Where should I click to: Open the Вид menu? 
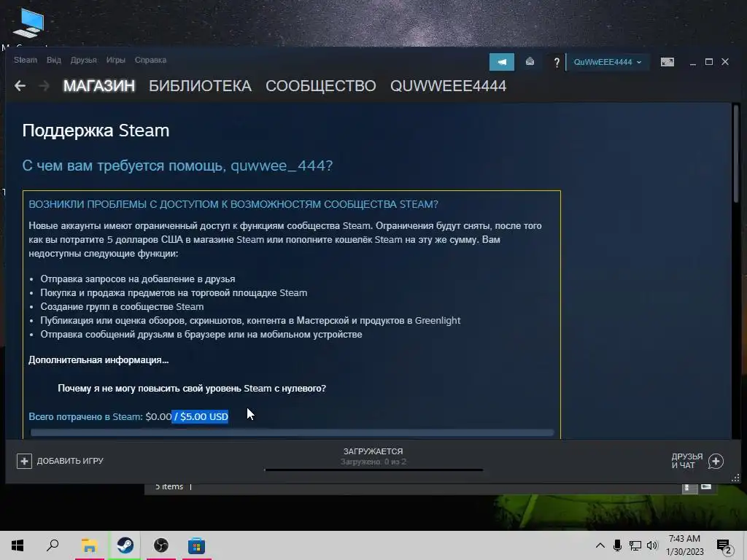tap(54, 60)
